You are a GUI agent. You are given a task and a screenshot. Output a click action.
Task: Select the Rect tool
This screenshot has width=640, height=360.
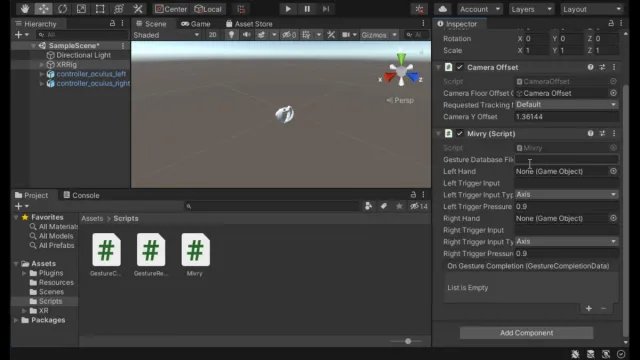click(x=100, y=9)
